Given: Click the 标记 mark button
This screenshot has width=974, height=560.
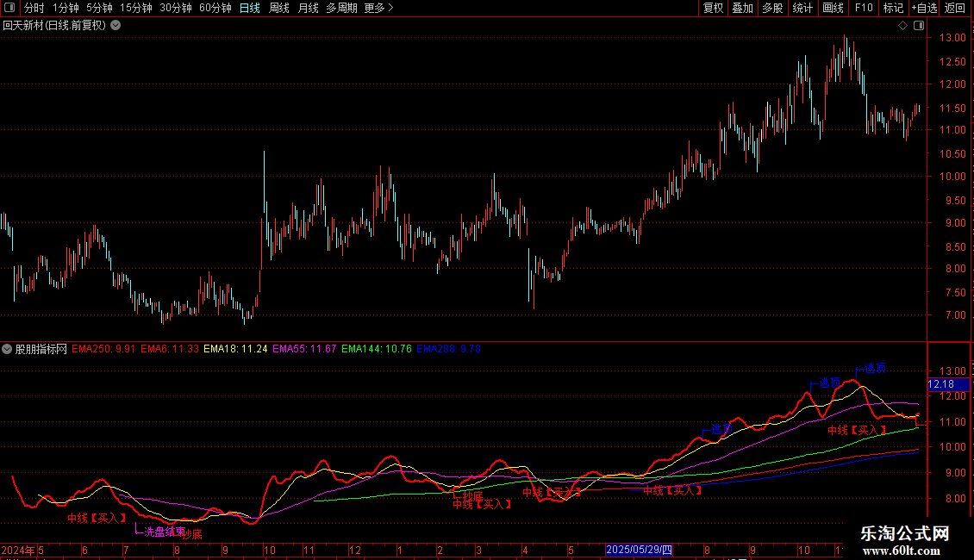Looking at the screenshot, I should coord(893,8).
